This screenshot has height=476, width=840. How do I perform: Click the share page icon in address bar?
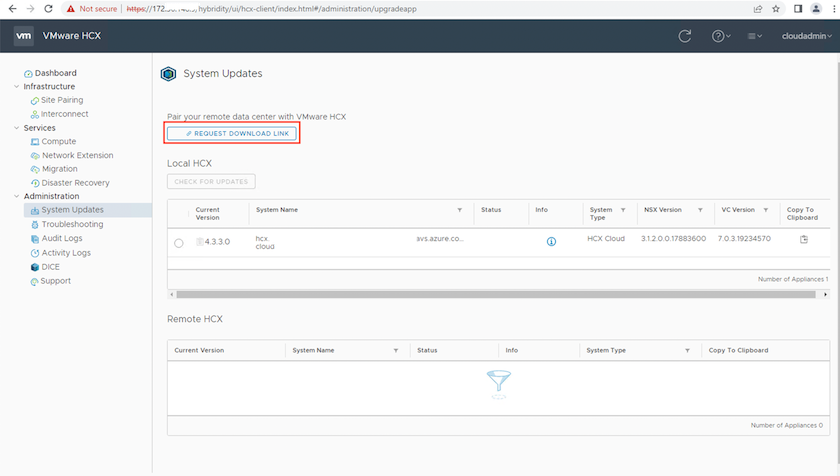[758, 9]
